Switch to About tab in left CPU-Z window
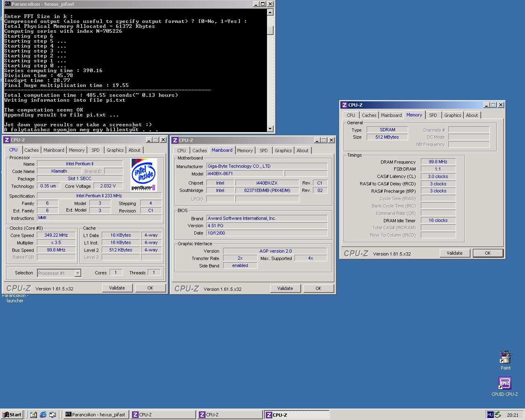 tap(135, 150)
